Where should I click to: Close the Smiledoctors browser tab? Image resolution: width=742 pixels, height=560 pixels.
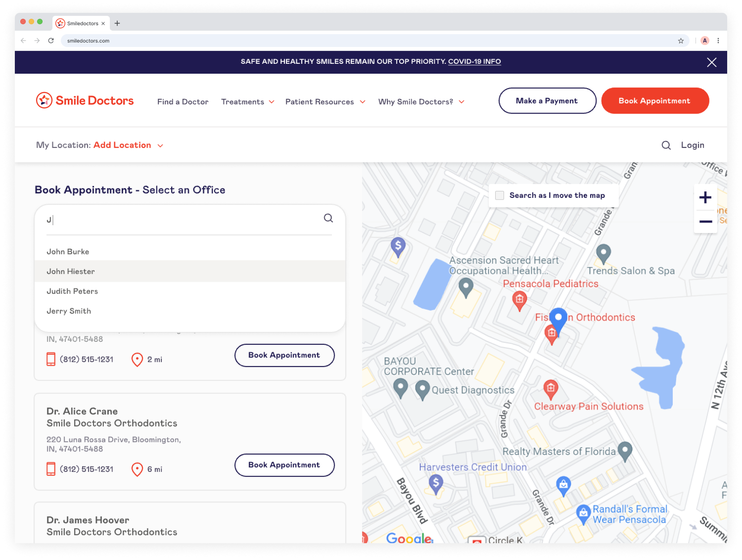coord(103,23)
